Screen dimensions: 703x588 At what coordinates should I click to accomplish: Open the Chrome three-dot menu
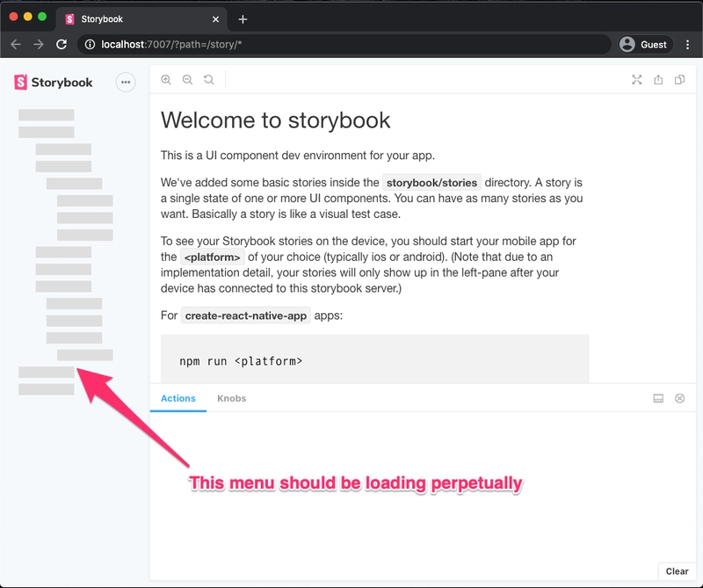(x=687, y=44)
